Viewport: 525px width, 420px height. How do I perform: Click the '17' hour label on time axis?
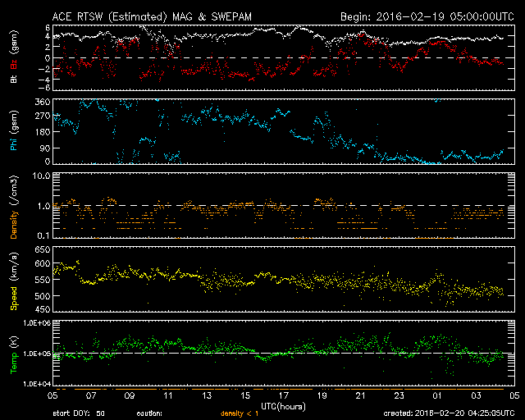(284, 396)
